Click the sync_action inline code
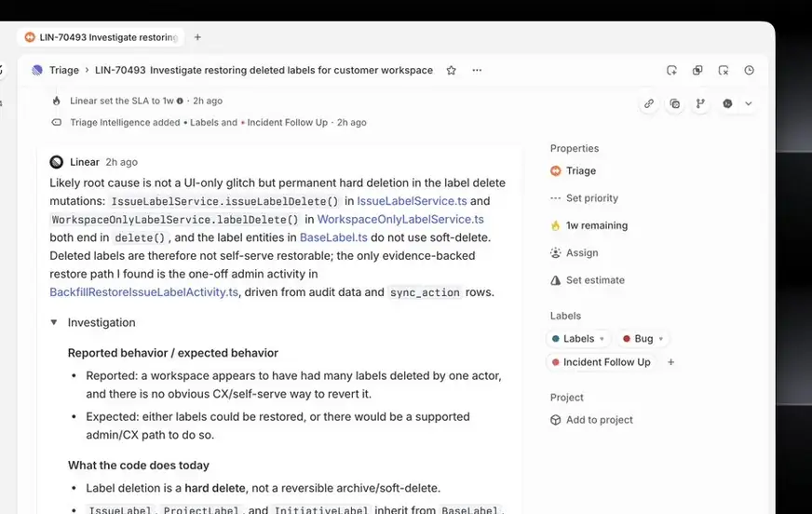Image resolution: width=812 pixels, height=514 pixels. pyautogui.click(x=425, y=292)
